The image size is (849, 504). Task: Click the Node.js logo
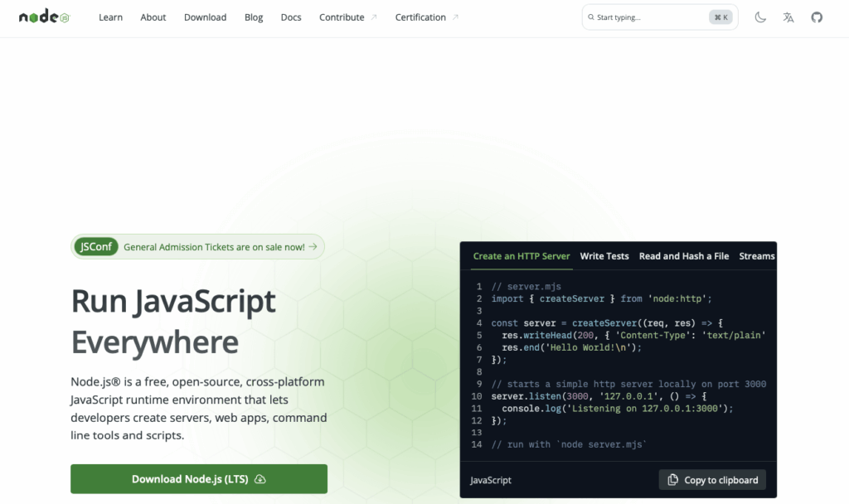[45, 17]
